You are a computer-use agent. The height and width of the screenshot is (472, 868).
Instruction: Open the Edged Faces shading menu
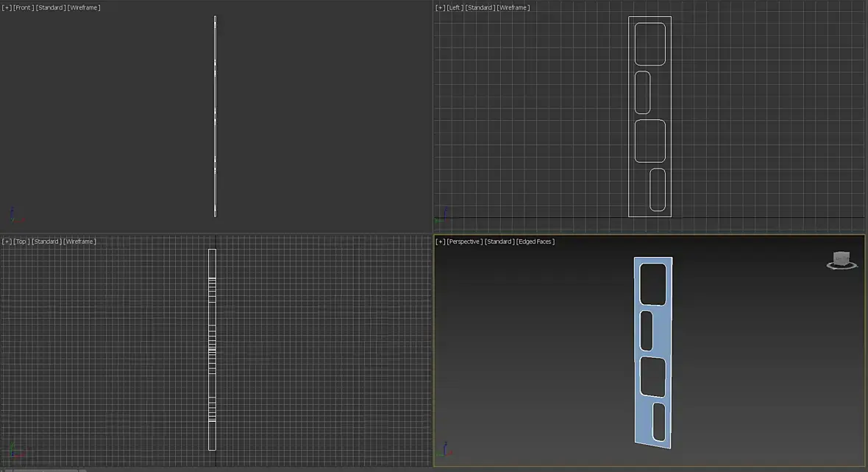click(x=536, y=242)
